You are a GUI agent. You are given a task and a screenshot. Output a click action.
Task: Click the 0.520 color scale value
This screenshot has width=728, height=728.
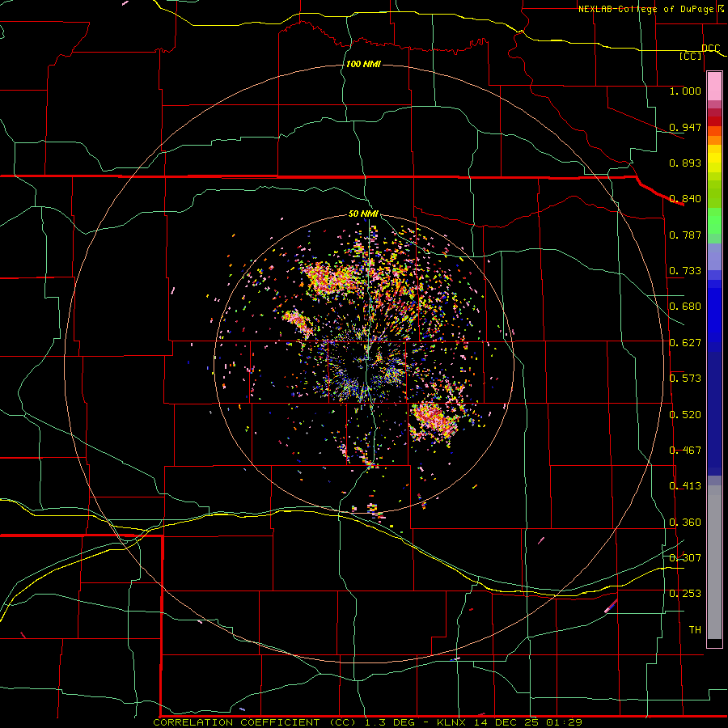685,415
